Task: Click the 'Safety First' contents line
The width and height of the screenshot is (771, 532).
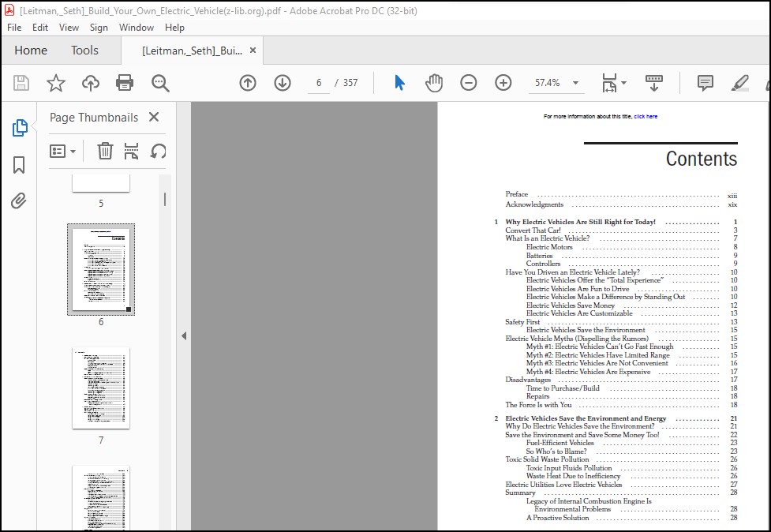Action: 522,322
